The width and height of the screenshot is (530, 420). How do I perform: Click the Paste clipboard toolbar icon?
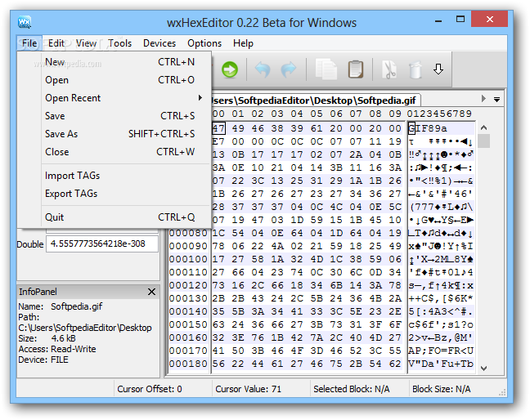point(356,69)
